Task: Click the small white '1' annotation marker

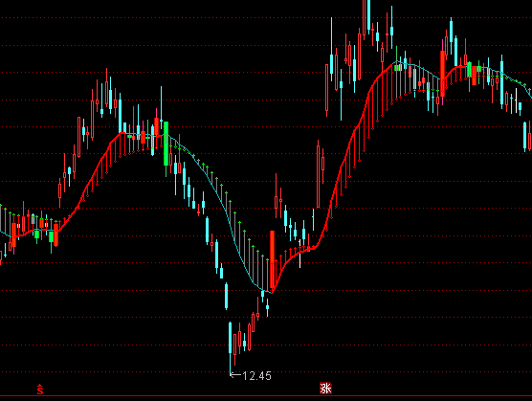Action: (x=299, y=242)
